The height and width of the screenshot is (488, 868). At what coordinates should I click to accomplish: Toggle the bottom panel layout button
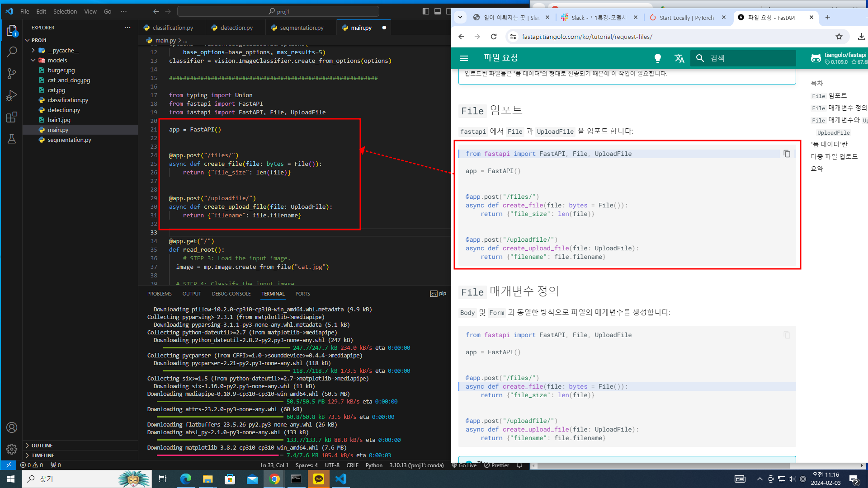click(438, 11)
